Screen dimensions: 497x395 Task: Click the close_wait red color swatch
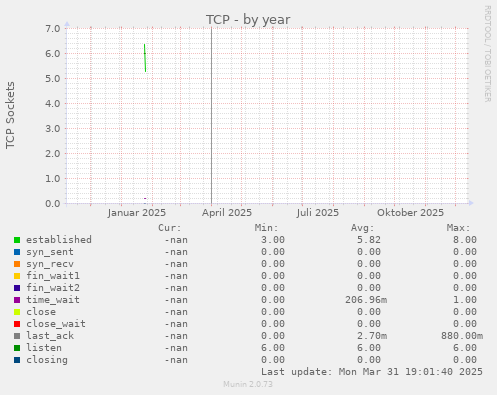(17, 324)
